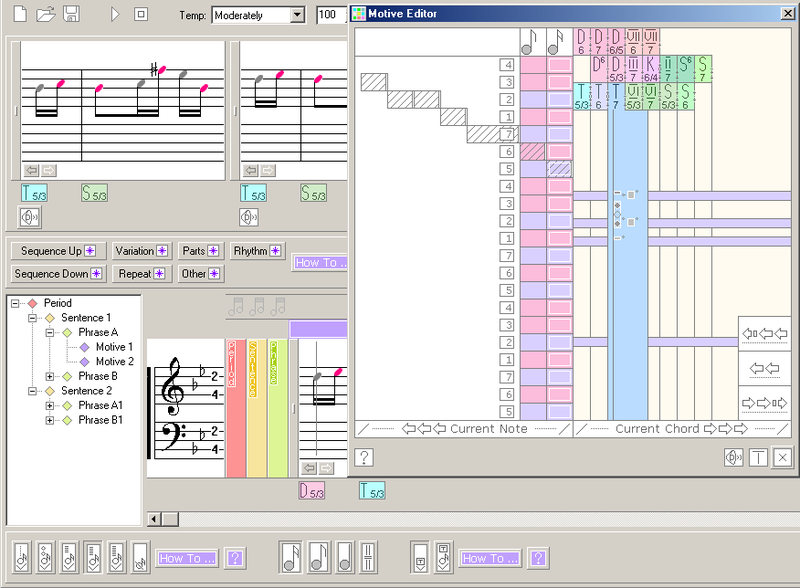Screen dimensions: 800x588
Task: Stop playback with the stop icon
Action: point(142,13)
